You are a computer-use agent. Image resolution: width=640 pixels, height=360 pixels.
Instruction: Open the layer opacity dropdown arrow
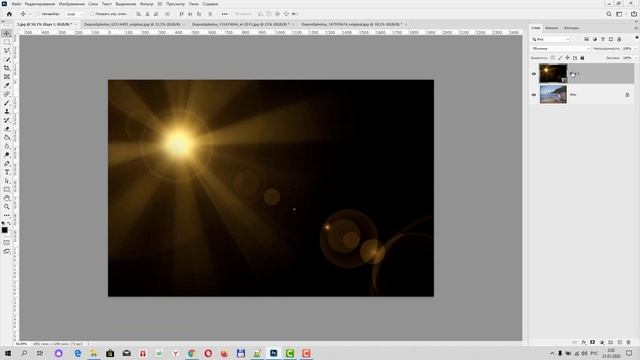coord(636,49)
